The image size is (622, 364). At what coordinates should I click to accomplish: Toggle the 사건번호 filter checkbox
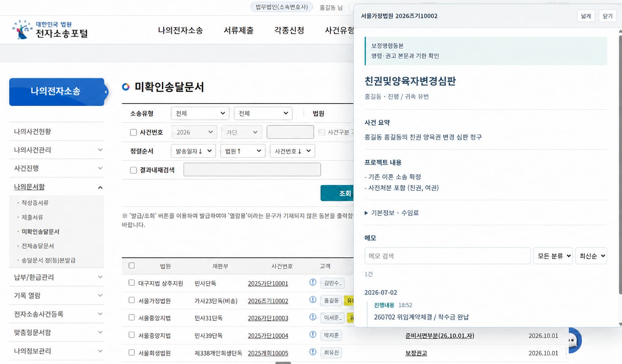click(133, 132)
